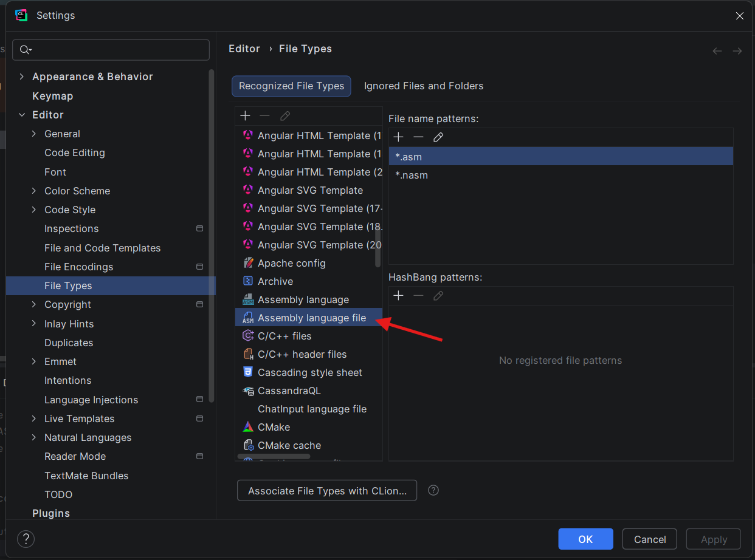This screenshot has width=755, height=560.
Task: Select the *.asm file pattern
Action: [x=560, y=157]
